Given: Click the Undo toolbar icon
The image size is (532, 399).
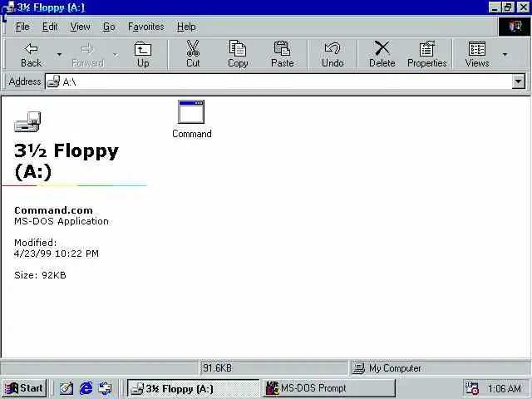Looking at the screenshot, I should tap(332, 48).
